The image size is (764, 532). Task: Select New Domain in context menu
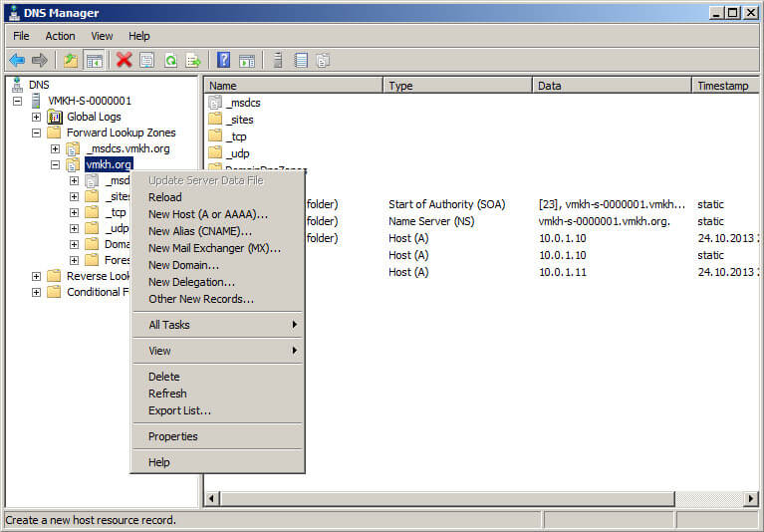pyautogui.click(x=217, y=266)
